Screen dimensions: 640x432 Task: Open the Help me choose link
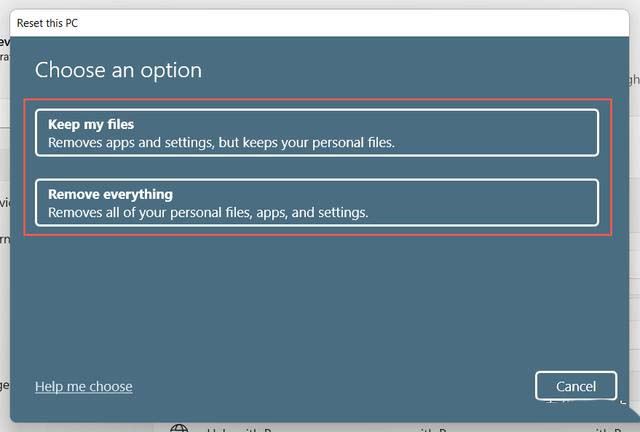click(83, 386)
